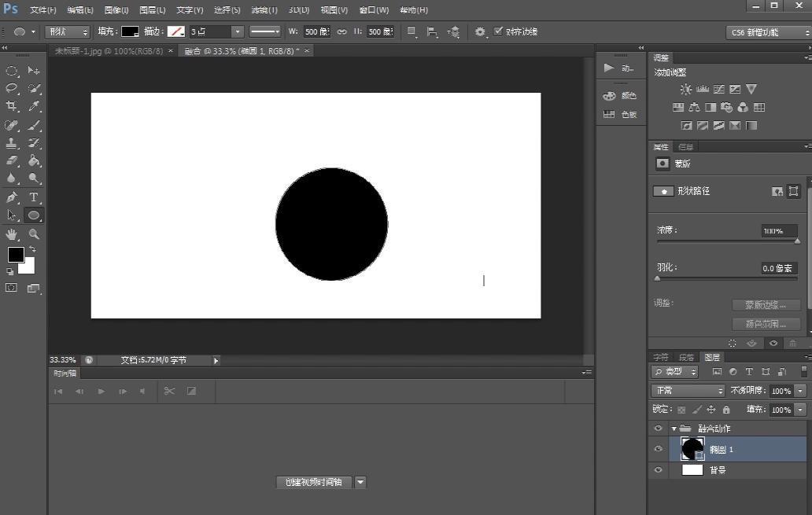This screenshot has width=812, height=515.
Task: Open path alignment options
Action: (x=432, y=32)
